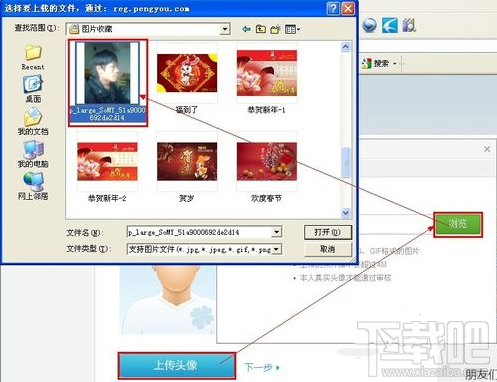Expand the 文件类型 file type dropdown
497x382 pixels.
pyautogui.click(x=276, y=249)
